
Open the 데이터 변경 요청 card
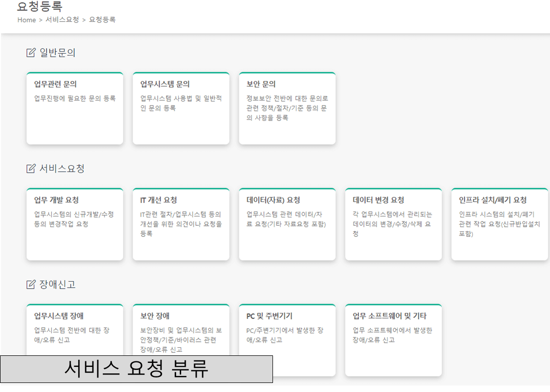(393, 224)
